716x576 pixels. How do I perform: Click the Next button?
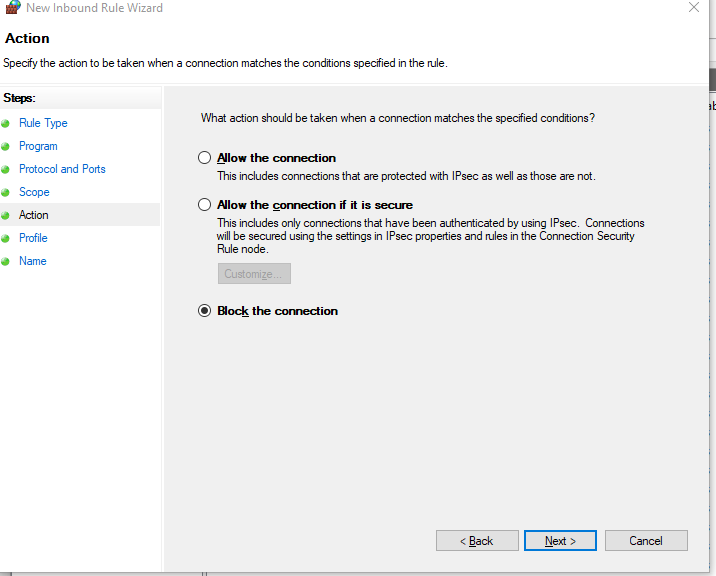click(x=560, y=540)
